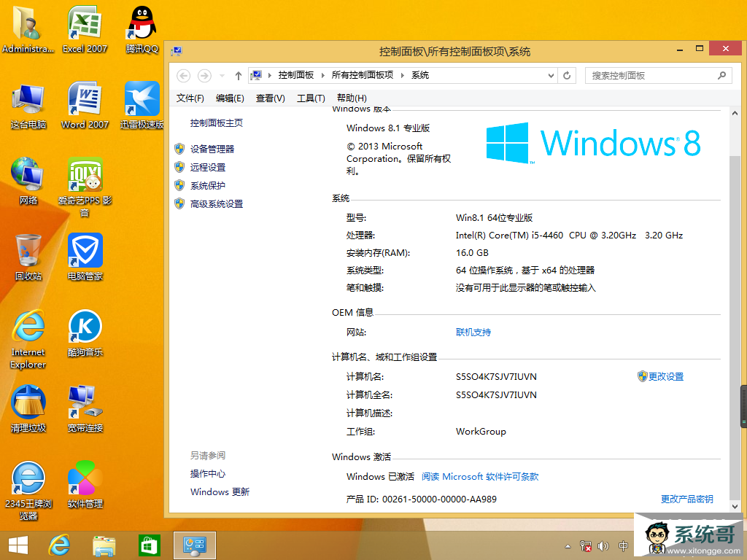This screenshot has height=560, width=747.
Task: Refresh the control panel page
Action: (567, 76)
